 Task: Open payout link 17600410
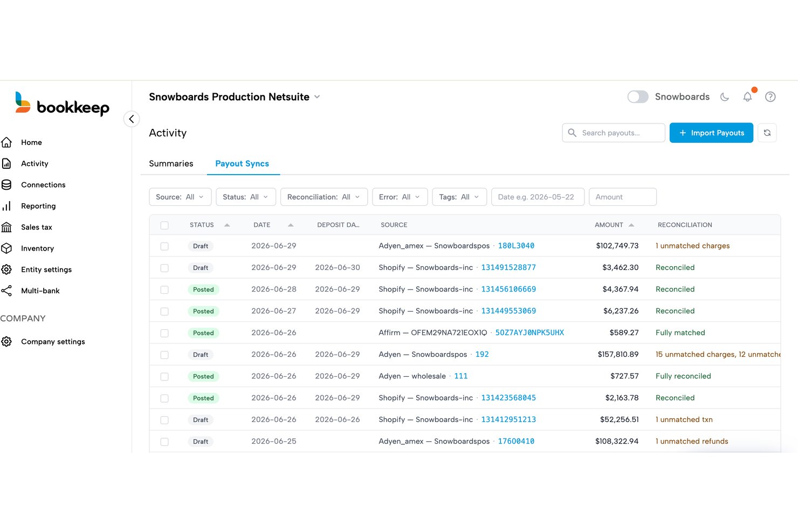516,441
